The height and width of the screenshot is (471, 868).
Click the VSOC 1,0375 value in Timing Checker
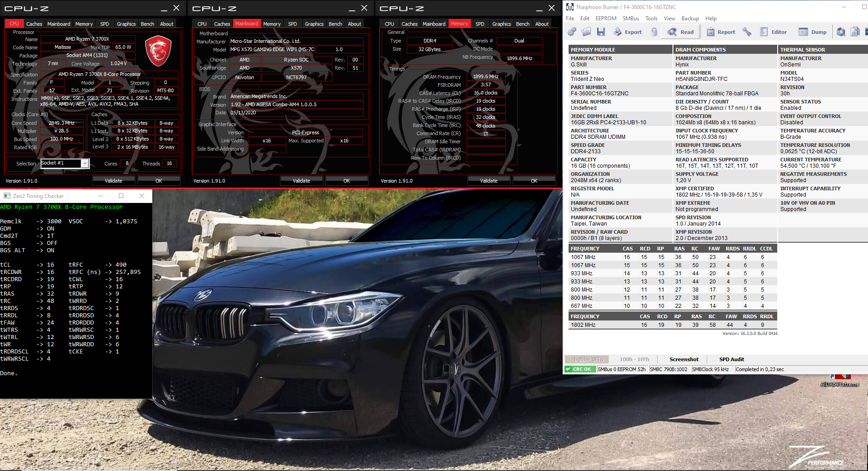(126, 221)
